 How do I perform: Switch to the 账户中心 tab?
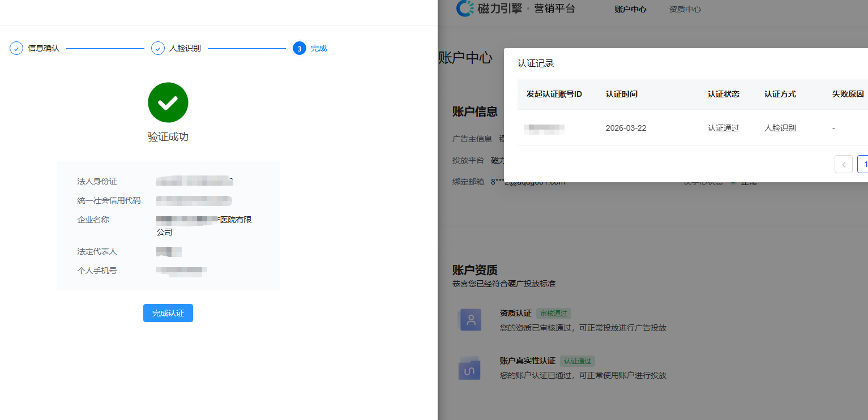tap(630, 9)
